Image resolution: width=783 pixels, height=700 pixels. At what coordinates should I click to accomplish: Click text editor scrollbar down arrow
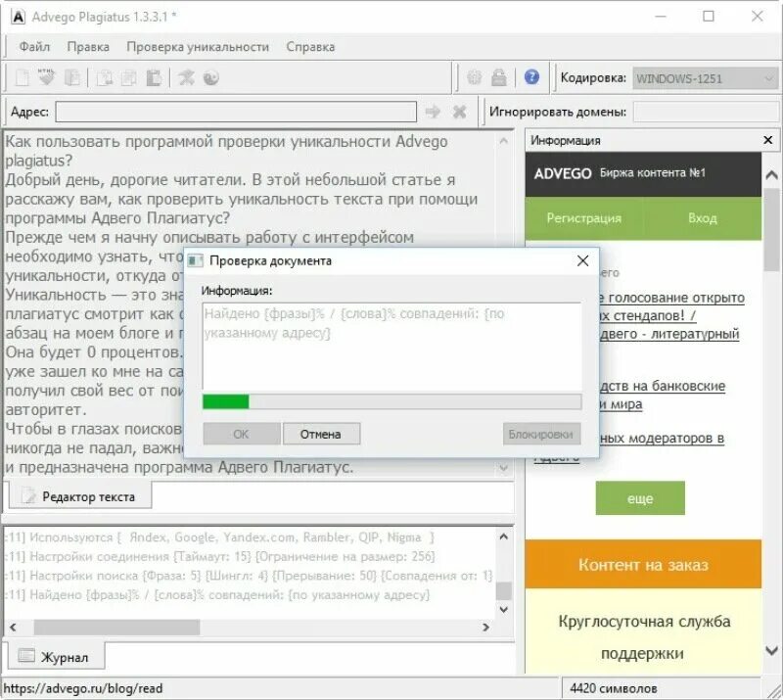coord(503,468)
